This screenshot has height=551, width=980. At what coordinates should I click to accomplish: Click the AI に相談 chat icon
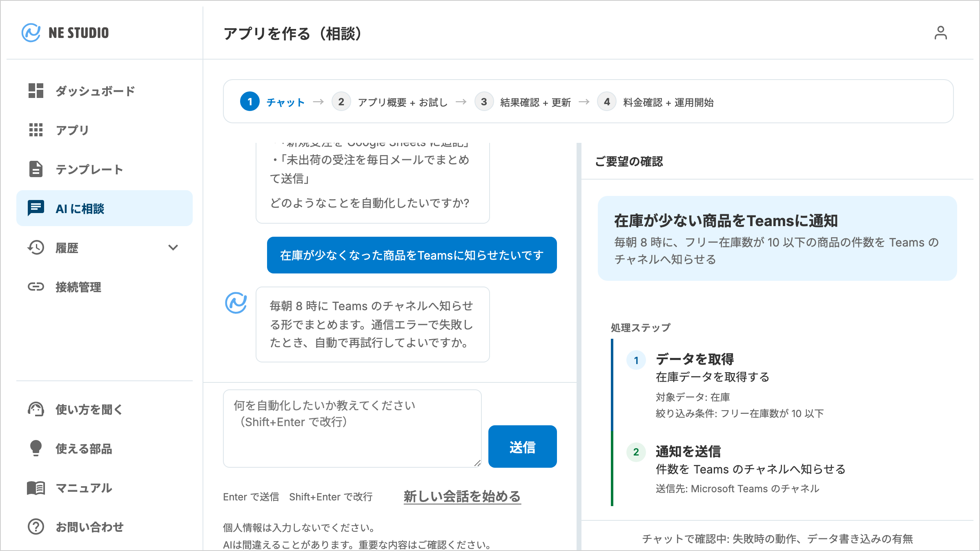pyautogui.click(x=36, y=208)
